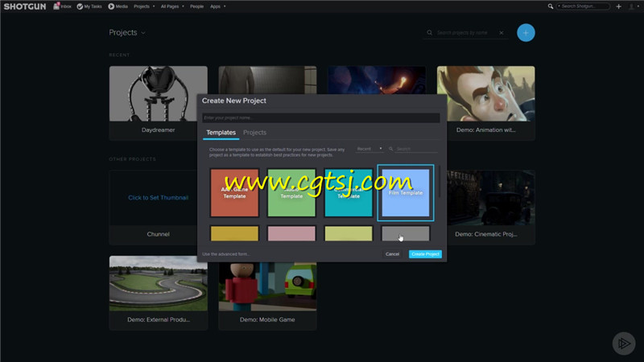Viewport: 644px width, 362px height.
Task: Click the Chunnel project name
Action: click(x=158, y=234)
